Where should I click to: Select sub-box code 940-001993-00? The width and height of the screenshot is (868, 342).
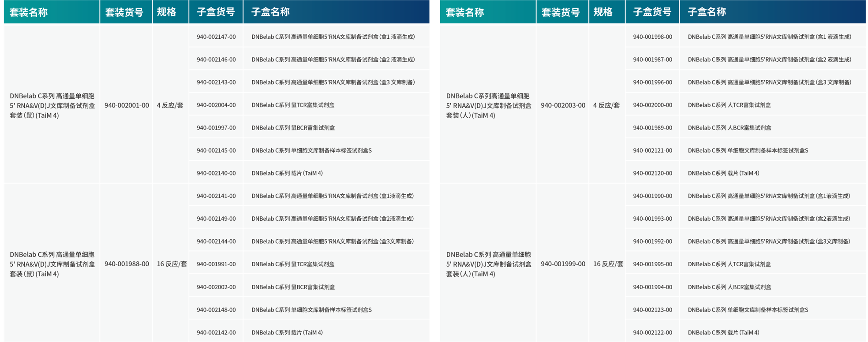(x=653, y=219)
